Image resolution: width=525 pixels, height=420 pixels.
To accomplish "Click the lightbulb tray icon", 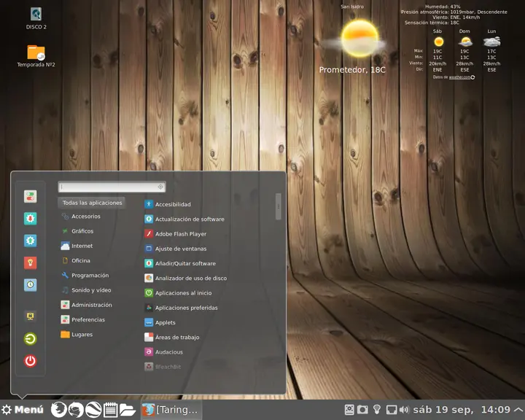I will [x=377, y=409].
